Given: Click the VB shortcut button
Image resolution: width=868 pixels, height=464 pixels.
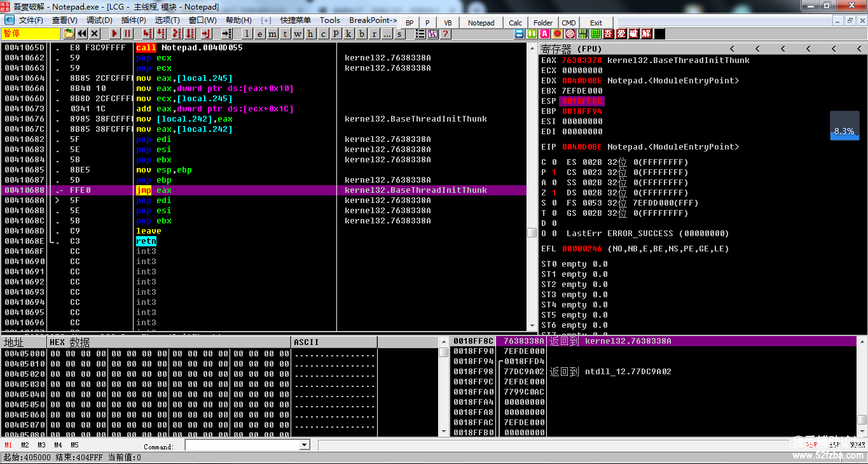Looking at the screenshot, I should click(448, 23).
